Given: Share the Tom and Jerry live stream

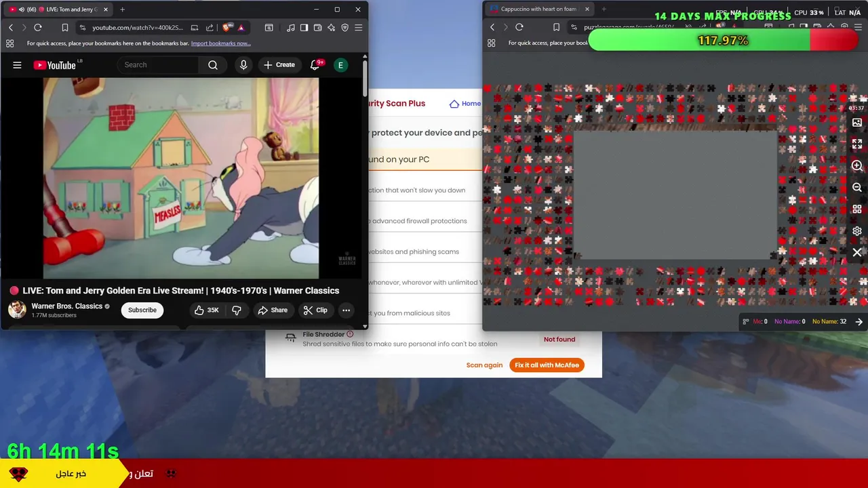Looking at the screenshot, I should 272,310.
